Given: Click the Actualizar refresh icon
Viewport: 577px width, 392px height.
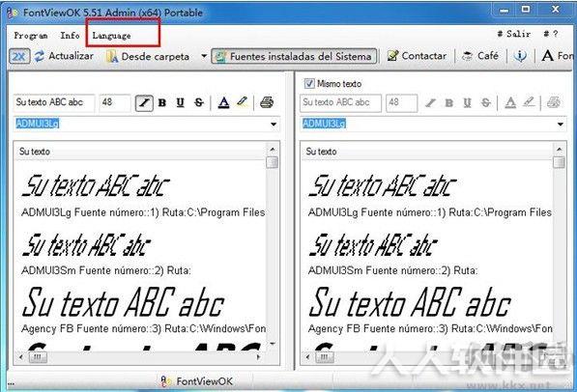Looking at the screenshot, I should pos(40,56).
